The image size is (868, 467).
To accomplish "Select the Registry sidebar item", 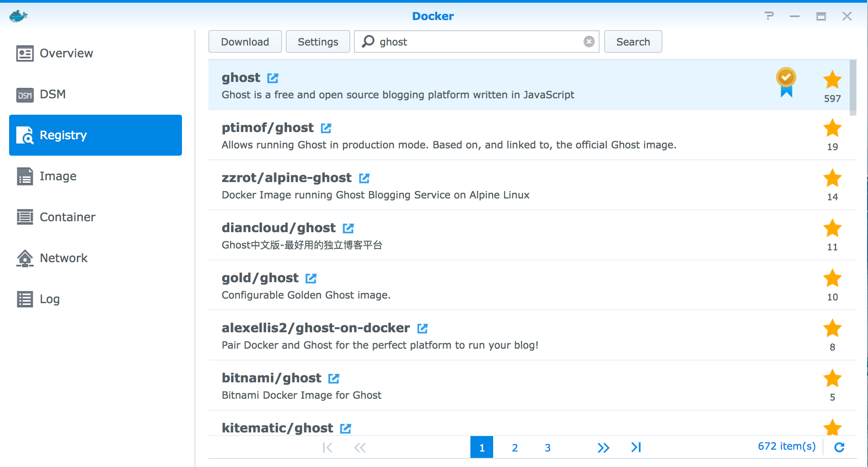I will pyautogui.click(x=96, y=135).
